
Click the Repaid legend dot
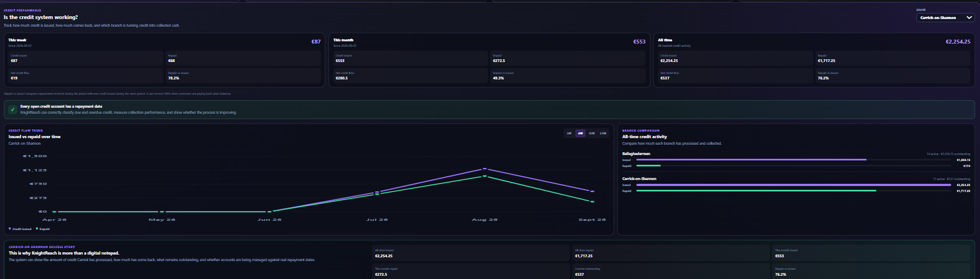coord(37,228)
